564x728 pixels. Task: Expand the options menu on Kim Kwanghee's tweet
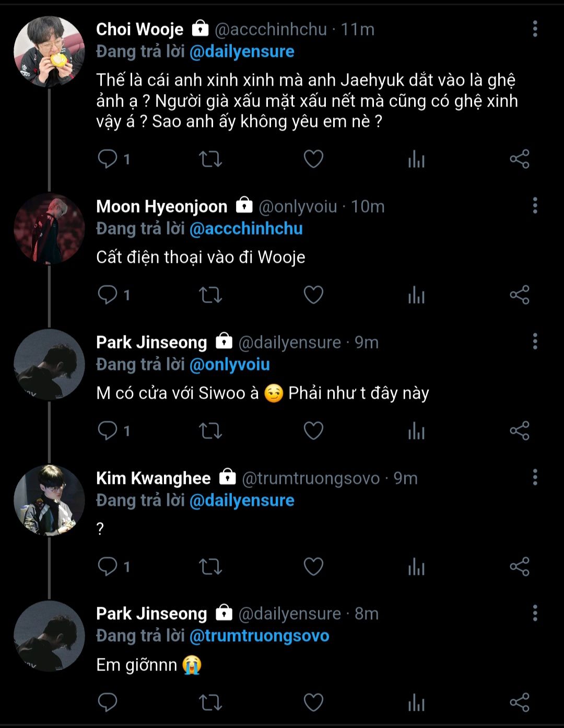coord(535,478)
